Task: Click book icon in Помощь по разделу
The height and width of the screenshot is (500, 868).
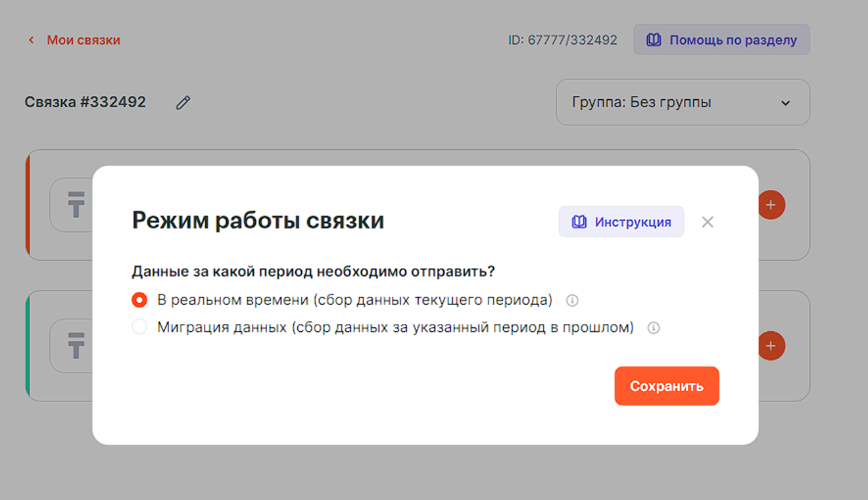Action: [x=653, y=40]
